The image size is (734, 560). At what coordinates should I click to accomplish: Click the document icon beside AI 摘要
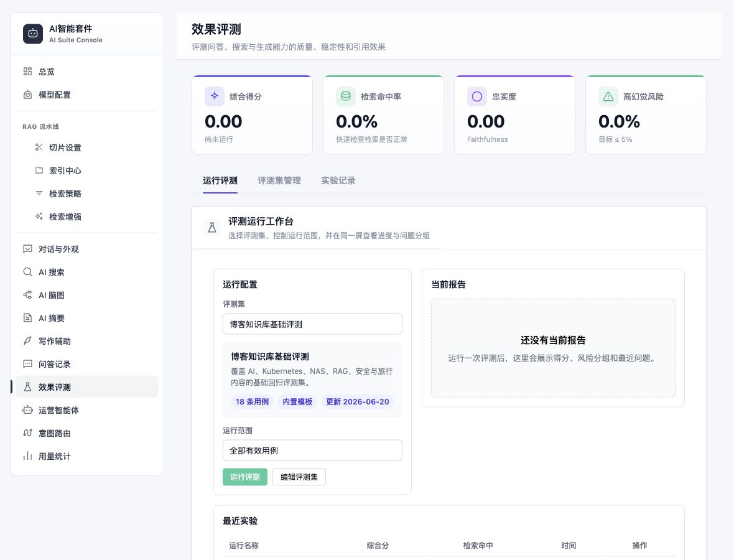click(27, 317)
